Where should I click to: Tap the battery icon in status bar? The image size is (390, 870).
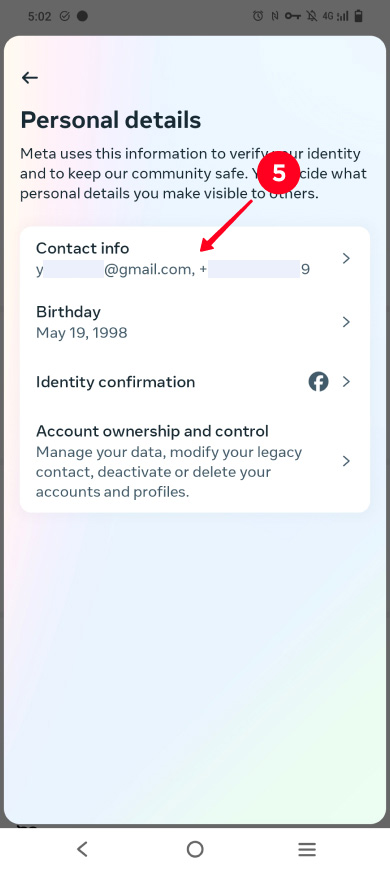358,16
